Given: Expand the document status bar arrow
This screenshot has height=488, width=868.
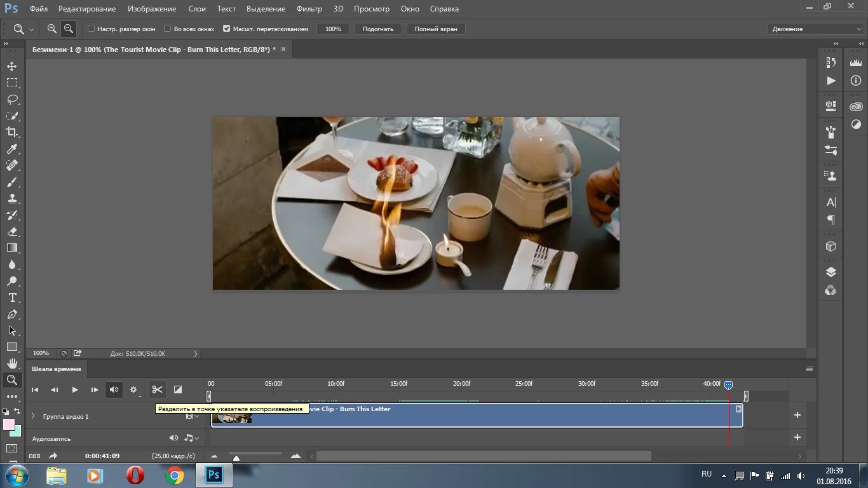Looking at the screenshot, I should (x=195, y=353).
